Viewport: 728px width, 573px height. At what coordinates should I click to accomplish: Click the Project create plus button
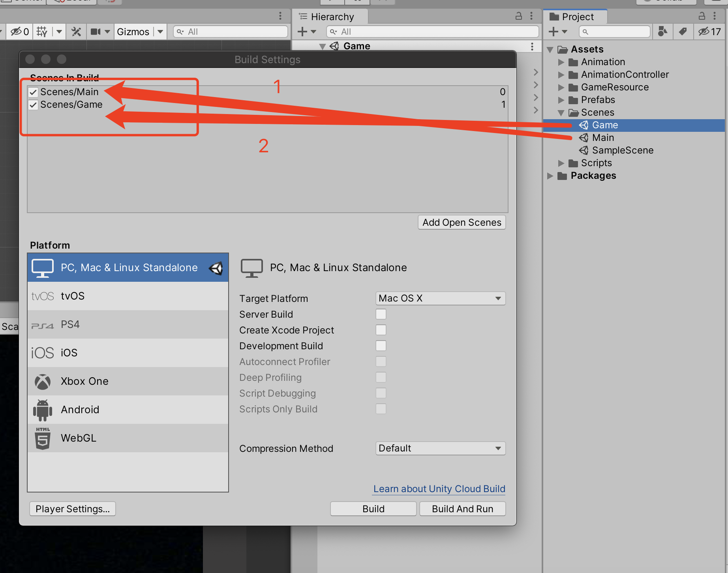[x=554, y=32]
